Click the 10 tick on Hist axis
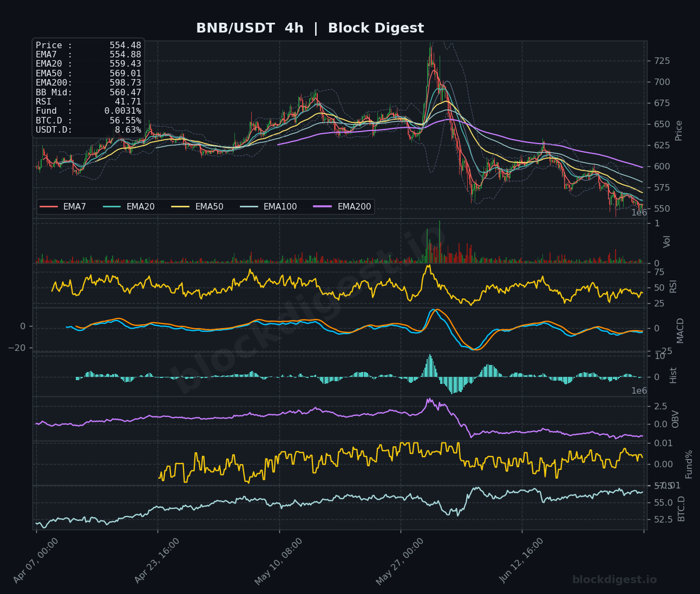Screen dimensions: 700x594 [x=659, y=356]
